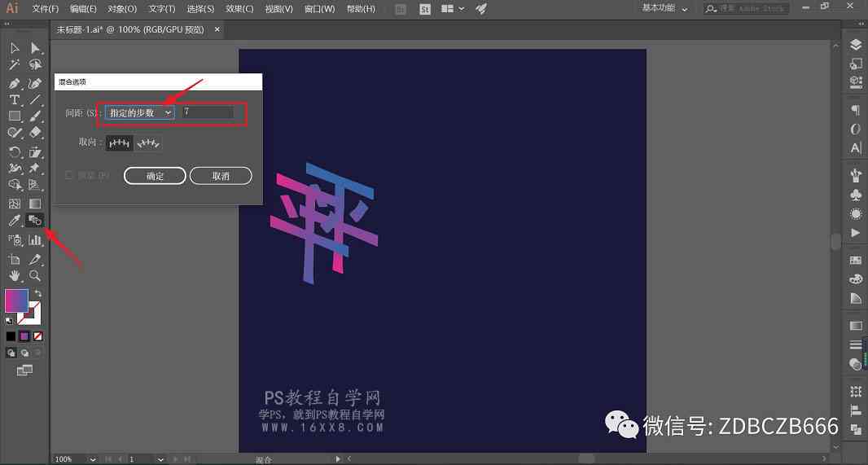This screenshot has height=465, width=868.
Task: Activate the Type tool
Action: (15, 100)
